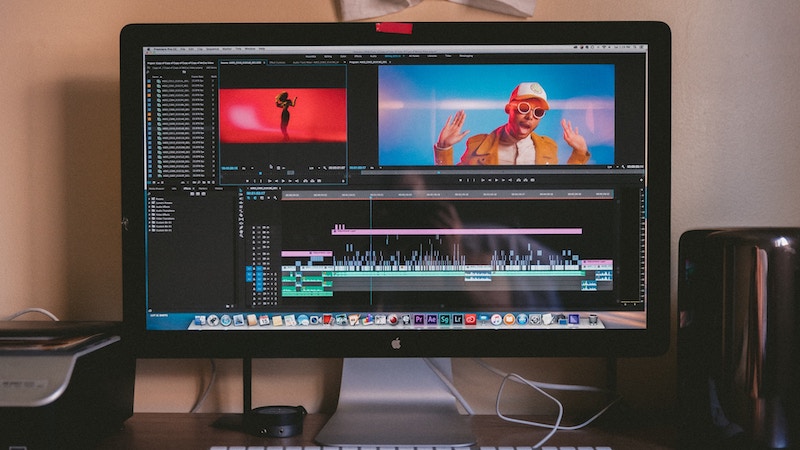800x450 pixels.
Task: Click red Source monitor video preview
Action: (x=283, y=115)
